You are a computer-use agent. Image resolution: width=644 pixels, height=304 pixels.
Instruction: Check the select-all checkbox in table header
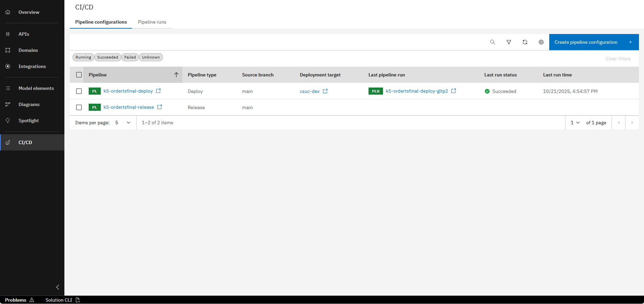79,74
